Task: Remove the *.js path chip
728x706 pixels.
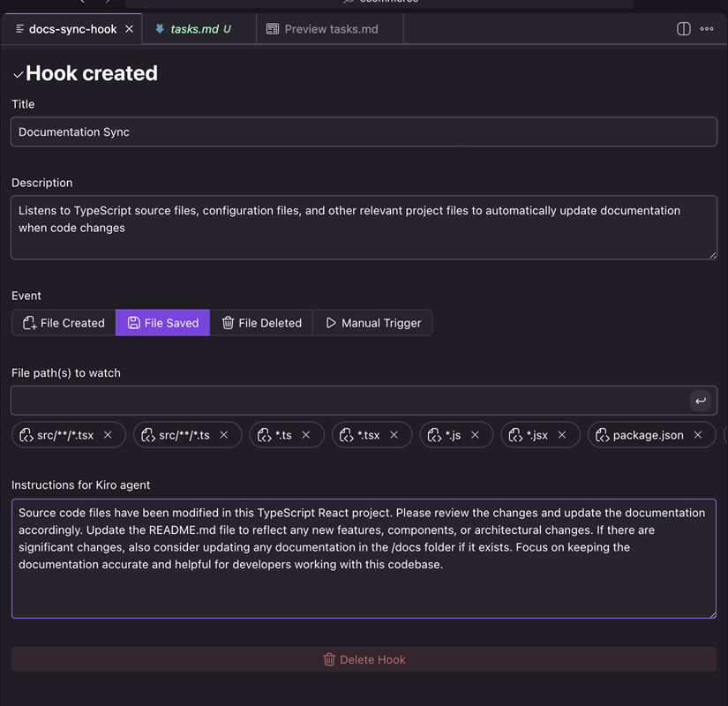Action: click(475, 435)
